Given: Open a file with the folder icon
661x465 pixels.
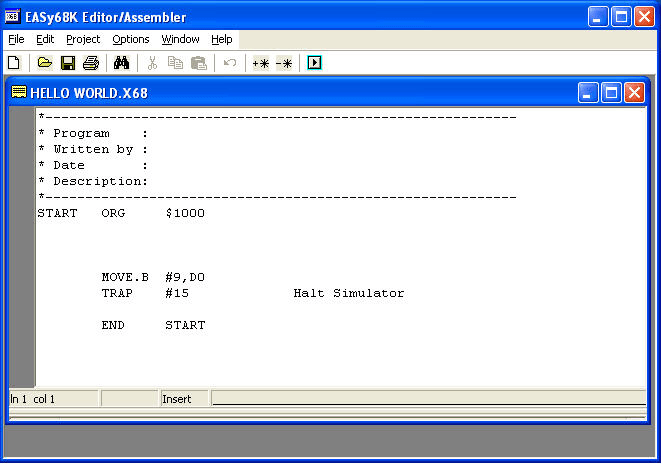Looking at the screenshot, I should tap(45, 63).
